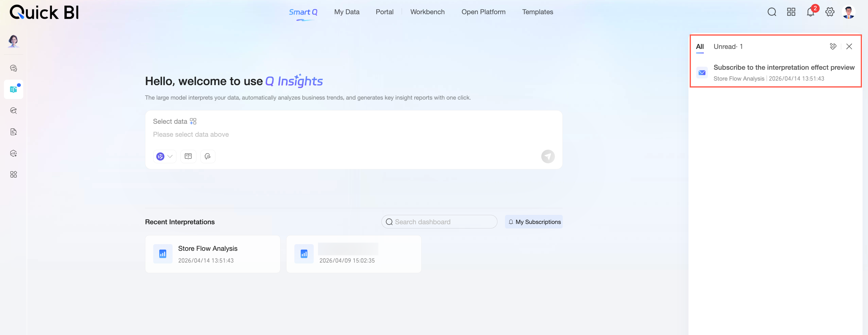Open the search icon in top bar

point(772,12)
